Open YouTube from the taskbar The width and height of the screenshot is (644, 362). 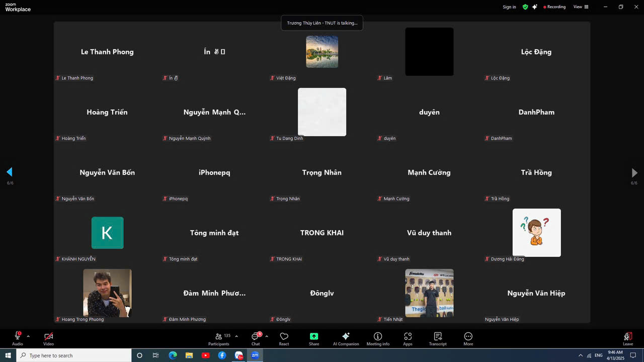tap(205, 355)
